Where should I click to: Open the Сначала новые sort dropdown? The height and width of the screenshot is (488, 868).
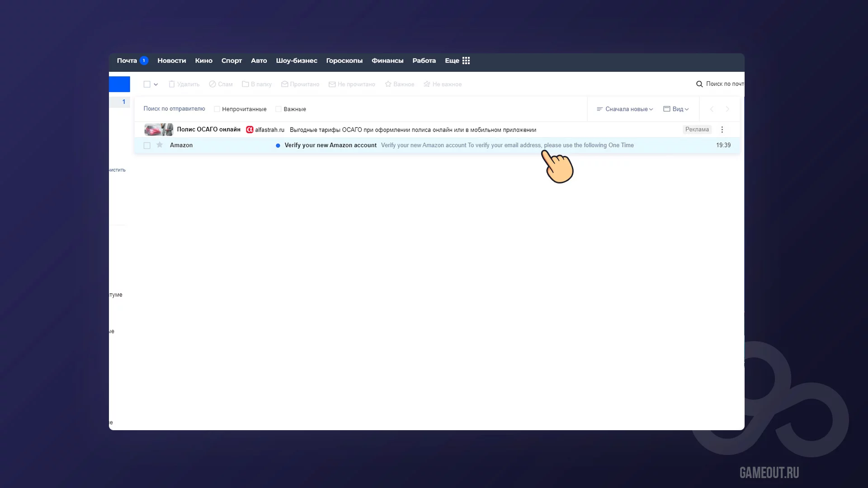tap(625, 109)
